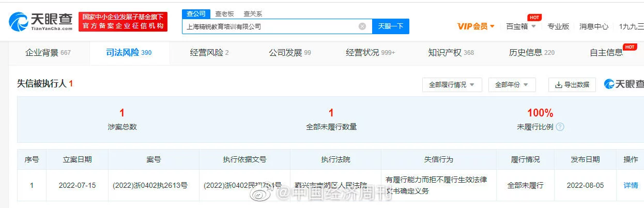
Task: Click the 天眼查 logo
Action: [x=40, y=21]
